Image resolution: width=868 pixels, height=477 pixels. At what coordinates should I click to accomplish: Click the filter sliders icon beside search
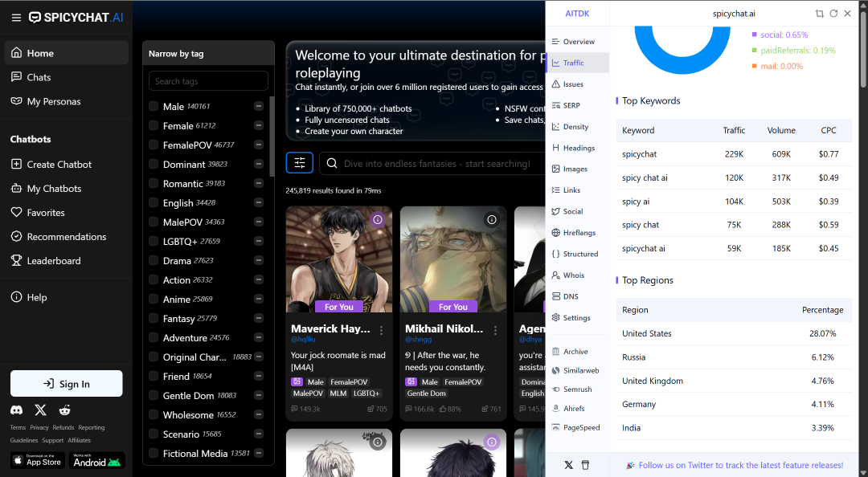[300, 163]
